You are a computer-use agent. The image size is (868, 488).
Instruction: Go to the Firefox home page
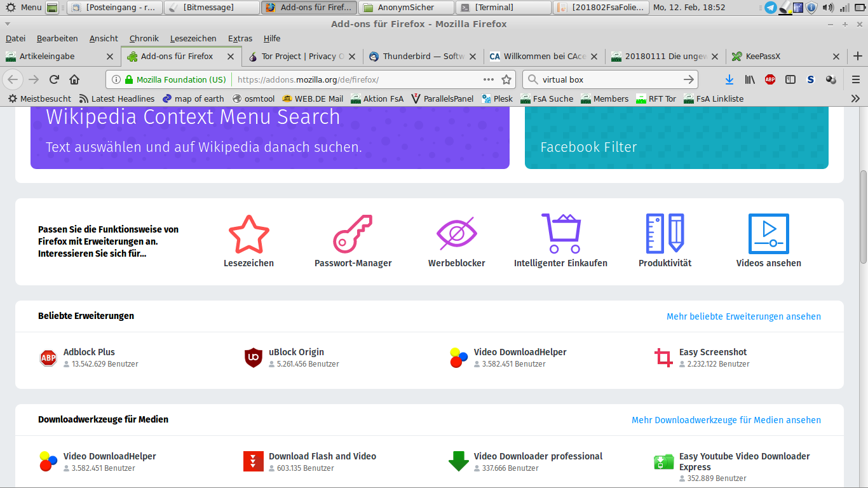pos(74,79)
